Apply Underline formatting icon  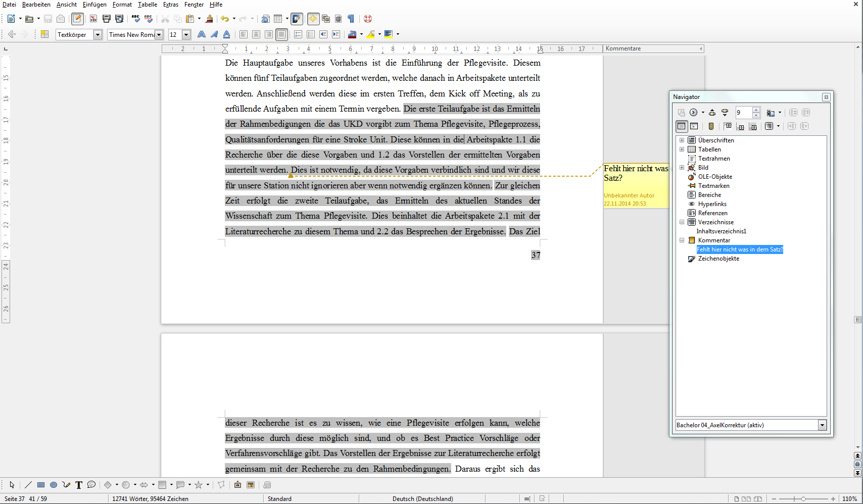(x=227, y=34)
